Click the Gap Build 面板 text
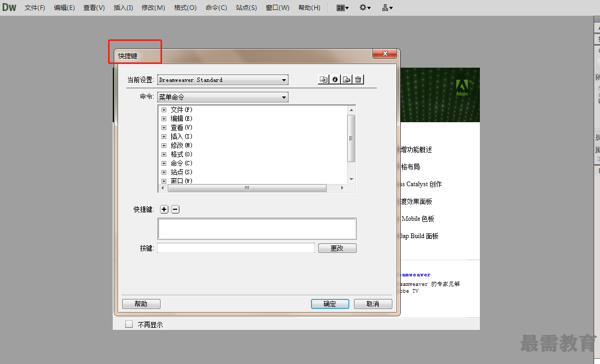600x364 pixels. [419, 236]
